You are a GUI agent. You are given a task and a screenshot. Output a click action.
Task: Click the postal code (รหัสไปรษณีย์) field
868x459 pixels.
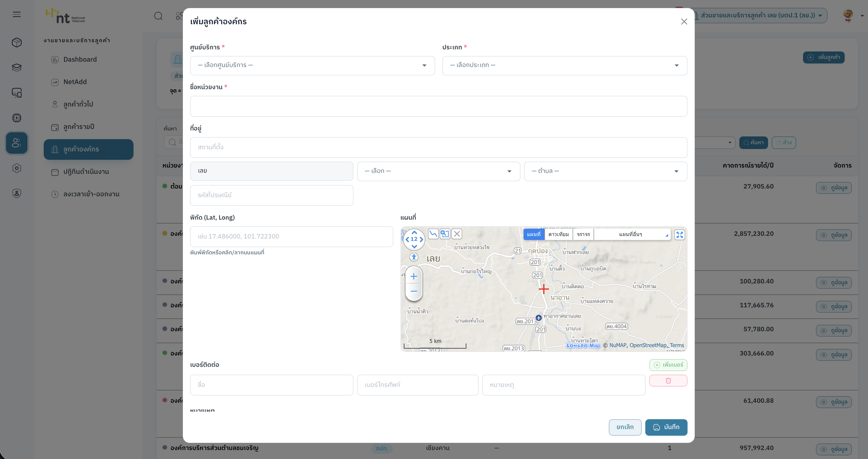(271, 195)
